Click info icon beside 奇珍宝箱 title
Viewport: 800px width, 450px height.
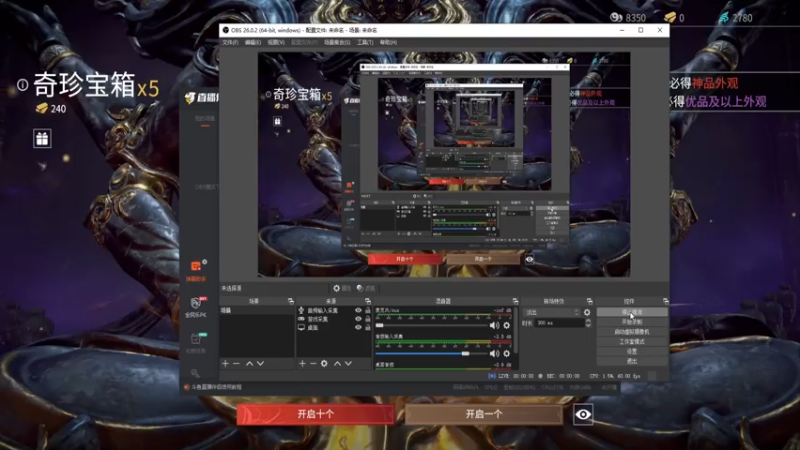point(22,85)
